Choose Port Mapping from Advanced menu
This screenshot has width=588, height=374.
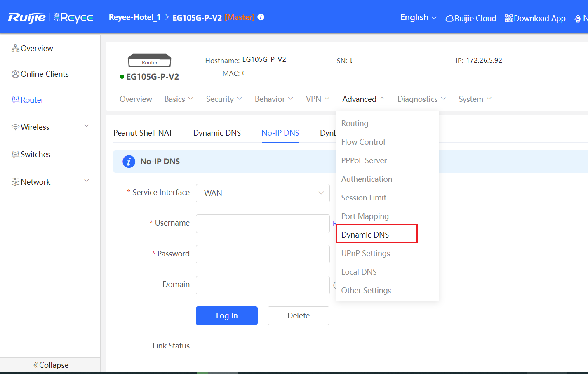click(365, 216)
